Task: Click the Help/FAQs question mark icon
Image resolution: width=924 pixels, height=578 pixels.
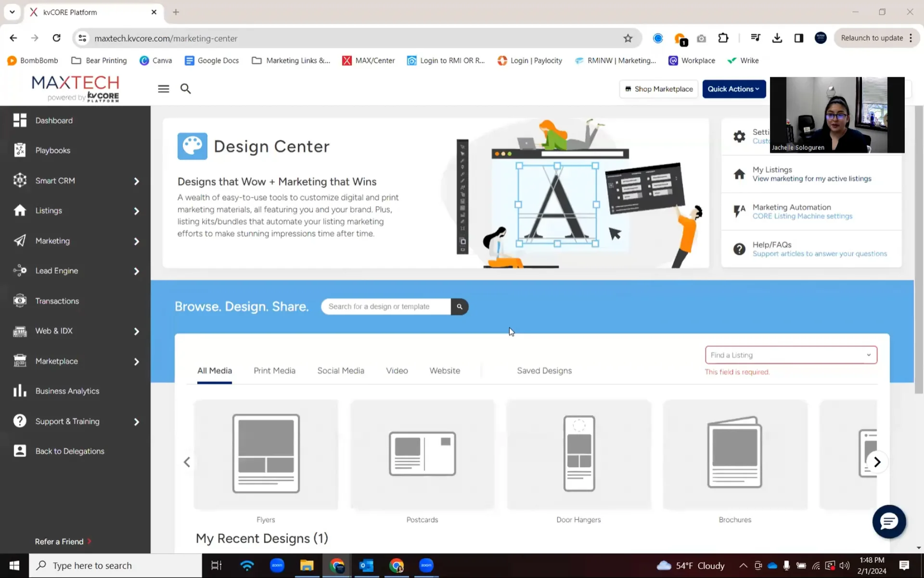Action: click(x=739, y=249)
